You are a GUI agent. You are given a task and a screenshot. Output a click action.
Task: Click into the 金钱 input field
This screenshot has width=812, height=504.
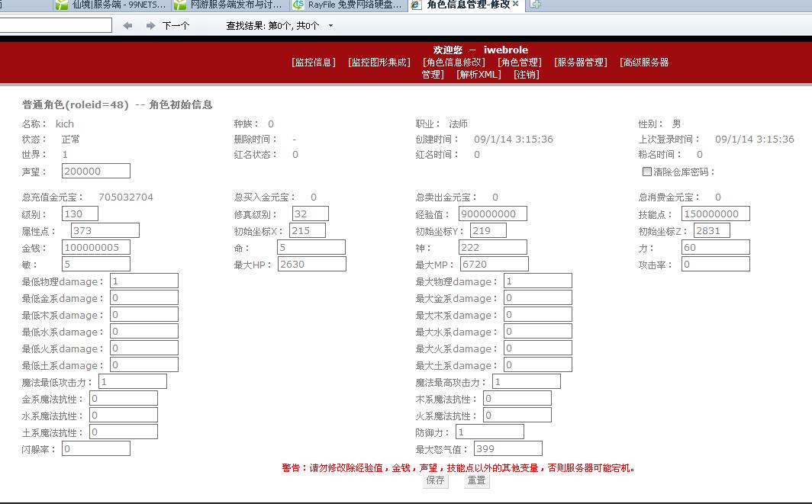(x=95, y=247)
